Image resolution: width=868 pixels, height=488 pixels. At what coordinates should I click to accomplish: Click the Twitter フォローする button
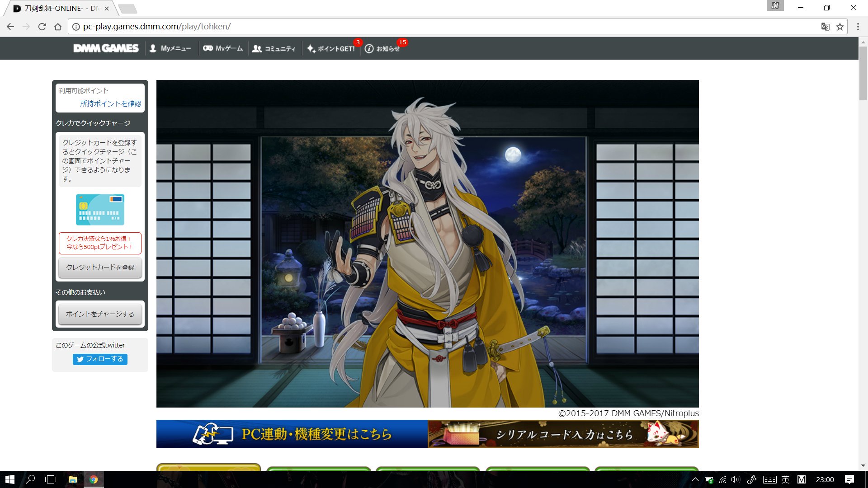[100, 359]
